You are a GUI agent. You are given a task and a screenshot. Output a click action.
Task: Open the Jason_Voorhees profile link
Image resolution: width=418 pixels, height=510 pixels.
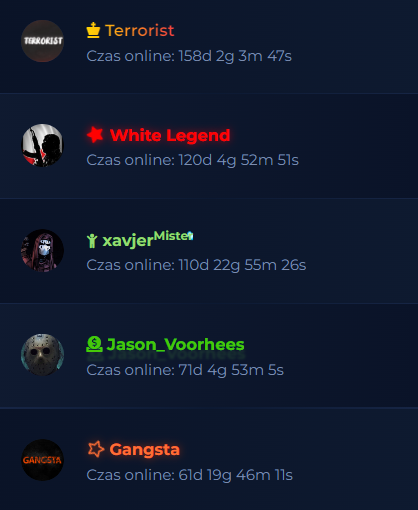pyautogui.click(x=175, y=344)
